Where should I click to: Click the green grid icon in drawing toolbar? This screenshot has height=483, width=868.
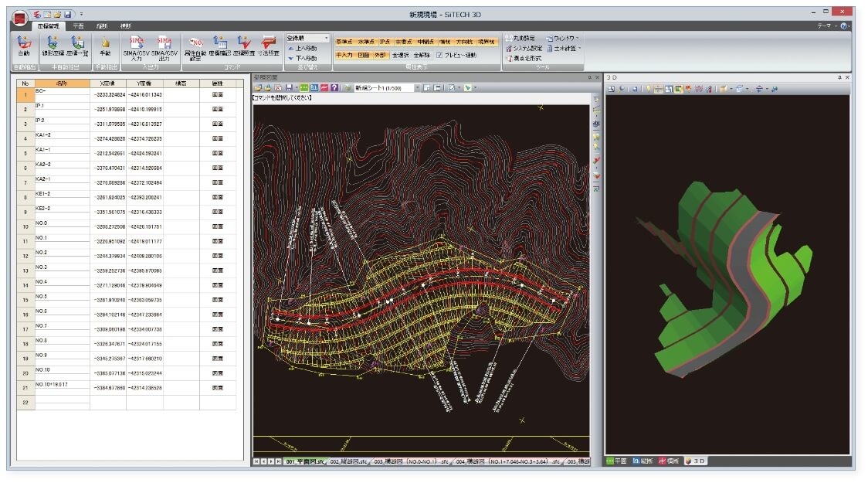point(304,88)
